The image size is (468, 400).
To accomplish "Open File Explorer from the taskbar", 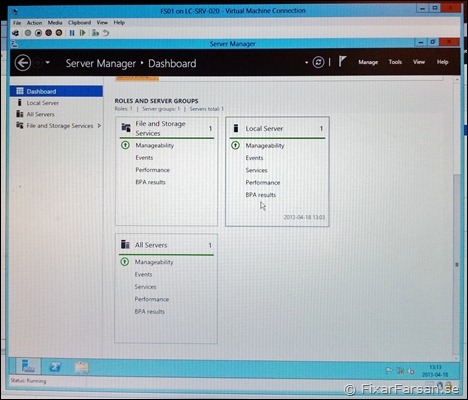I will [82, 367].
